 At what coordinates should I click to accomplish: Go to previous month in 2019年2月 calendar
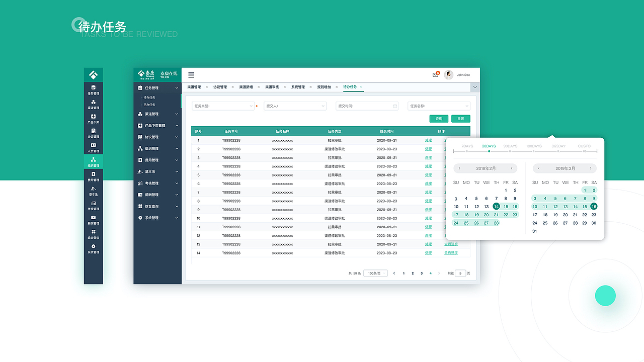(x=459, y=168)
